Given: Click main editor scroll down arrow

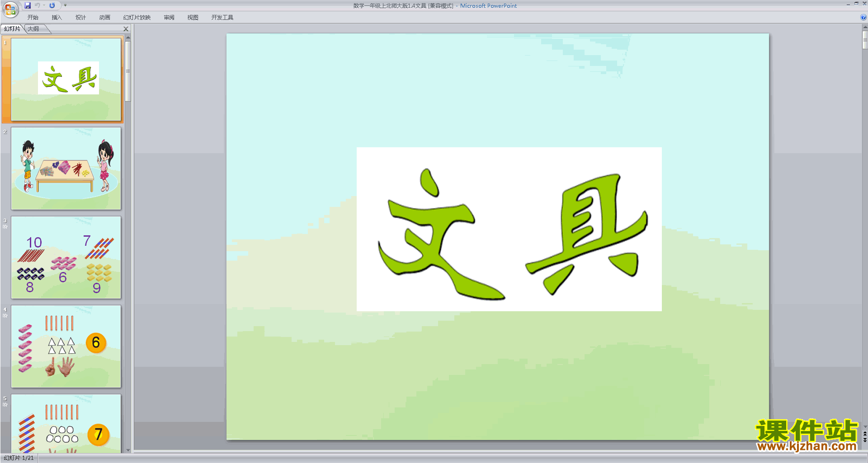Looking at the screenshot, I should [865, 426].
